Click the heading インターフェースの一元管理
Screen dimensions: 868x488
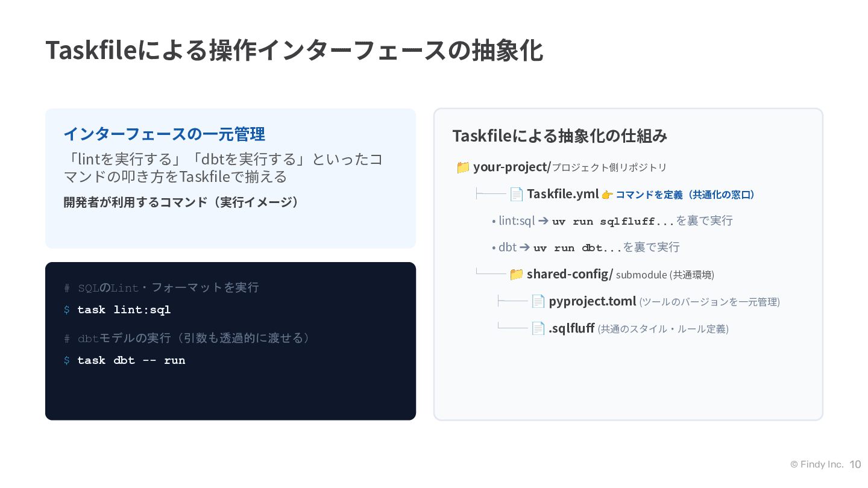[165, 134]
